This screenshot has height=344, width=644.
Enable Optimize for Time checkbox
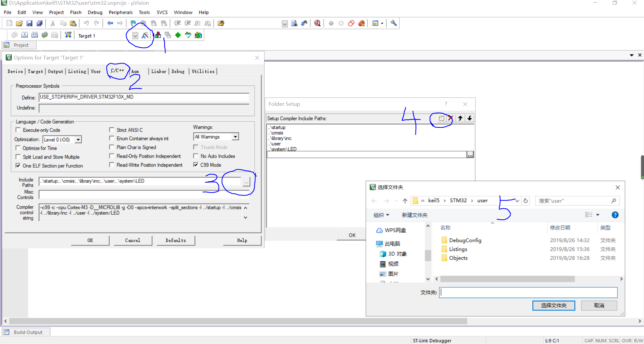tap(18, 148)
